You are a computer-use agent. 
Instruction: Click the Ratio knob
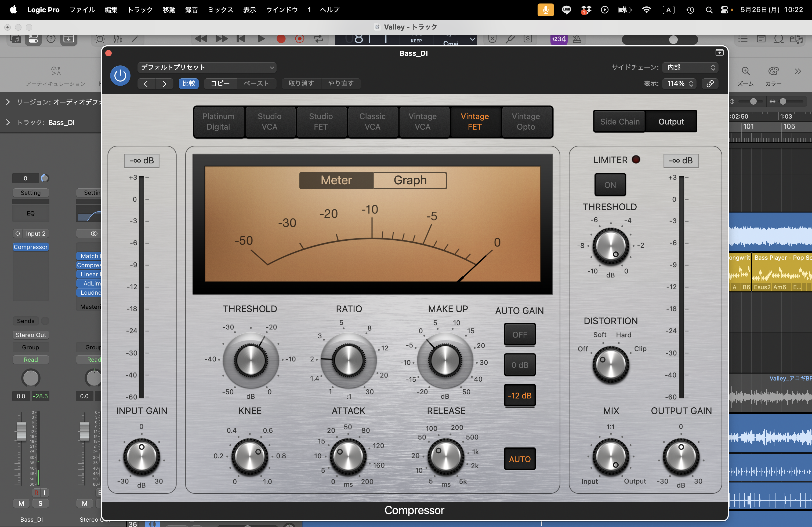pos(349,360)
